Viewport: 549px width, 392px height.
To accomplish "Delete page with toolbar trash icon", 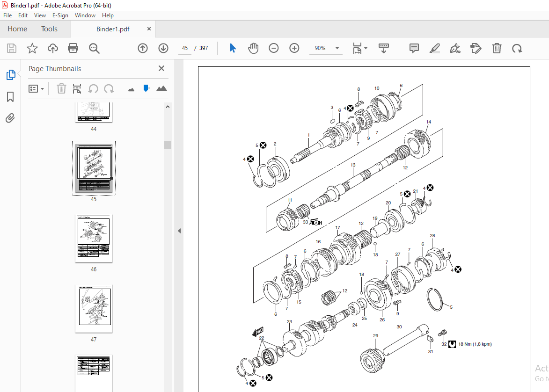I will (x=497, y=48).
